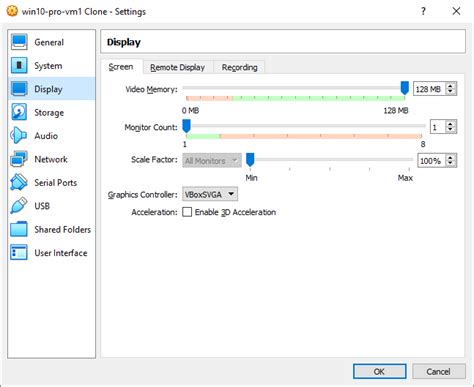The image size is (474, 387).
Task: Enable 3D Acceleration checkbox
Action: pyautogui.click(x=187, y=212)
